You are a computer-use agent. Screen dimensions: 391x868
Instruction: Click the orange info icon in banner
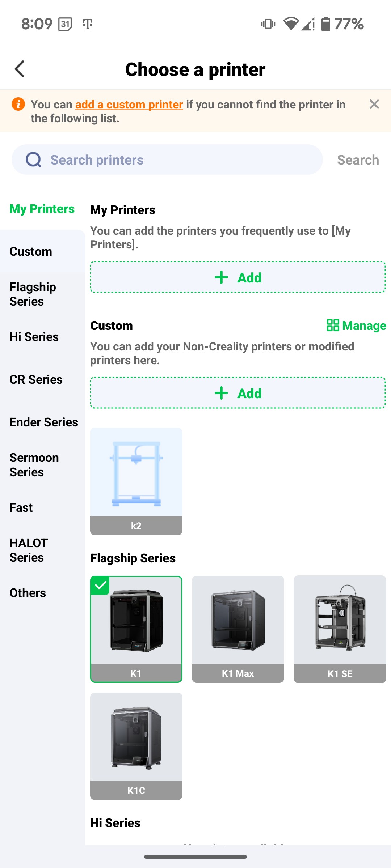pyautogui.click(x=18, y=104)
